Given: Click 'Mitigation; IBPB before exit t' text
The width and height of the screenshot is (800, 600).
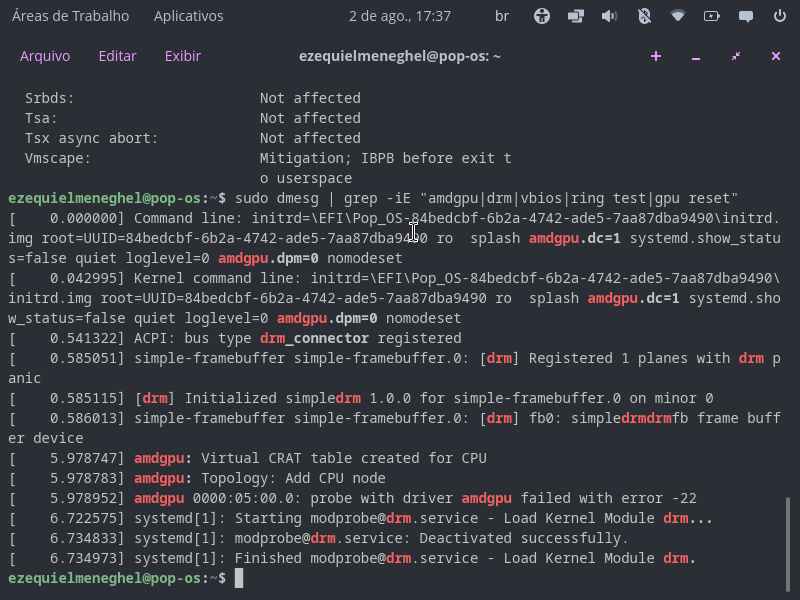Looking at the screenshot, I should coord(386,158).
